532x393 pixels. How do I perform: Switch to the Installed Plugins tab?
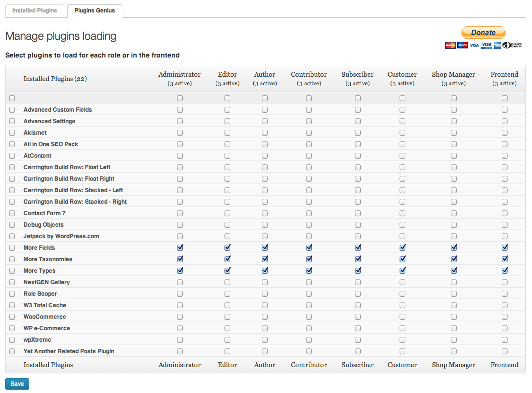click(x=35, y=11)
